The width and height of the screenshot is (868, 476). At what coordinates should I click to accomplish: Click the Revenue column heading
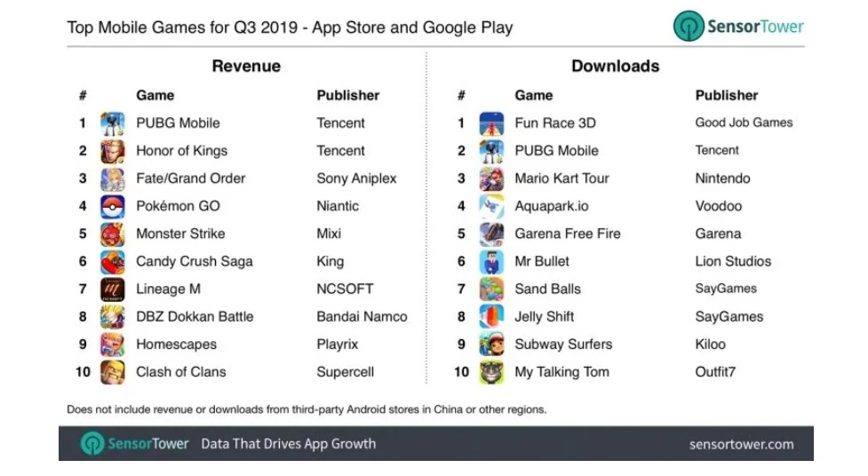point(246,66)
